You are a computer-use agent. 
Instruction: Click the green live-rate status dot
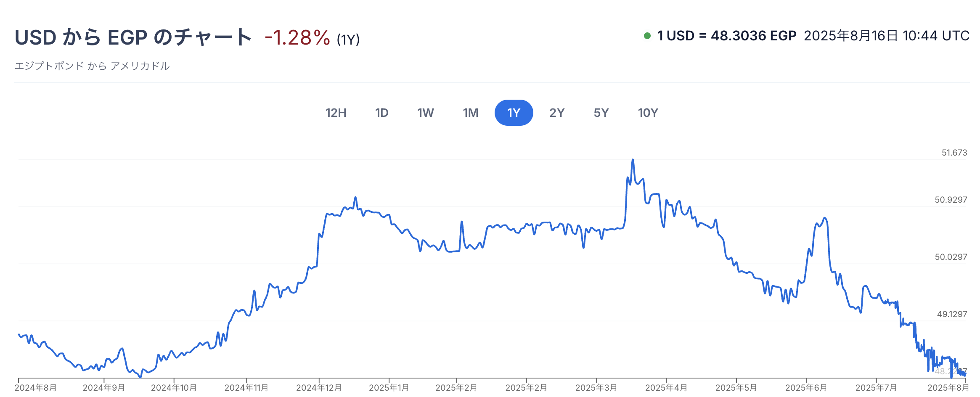click(x=647, y=36)
